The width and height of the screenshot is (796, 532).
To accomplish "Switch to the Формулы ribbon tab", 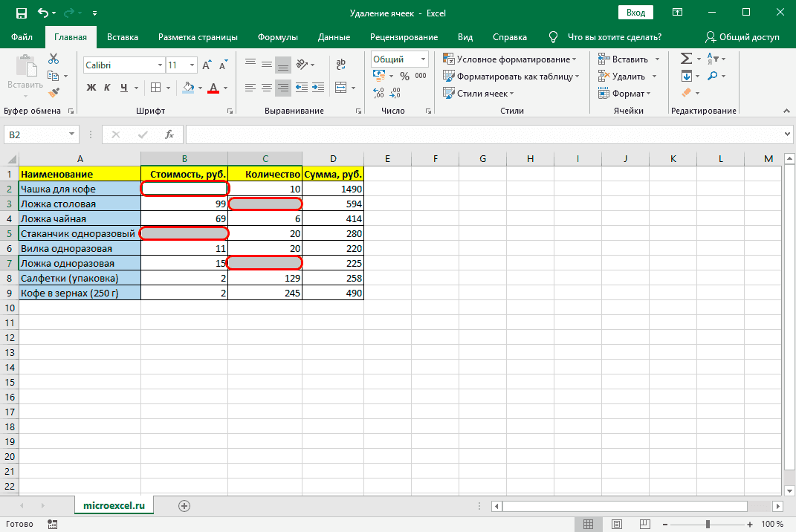I will (x=277, y=37).
